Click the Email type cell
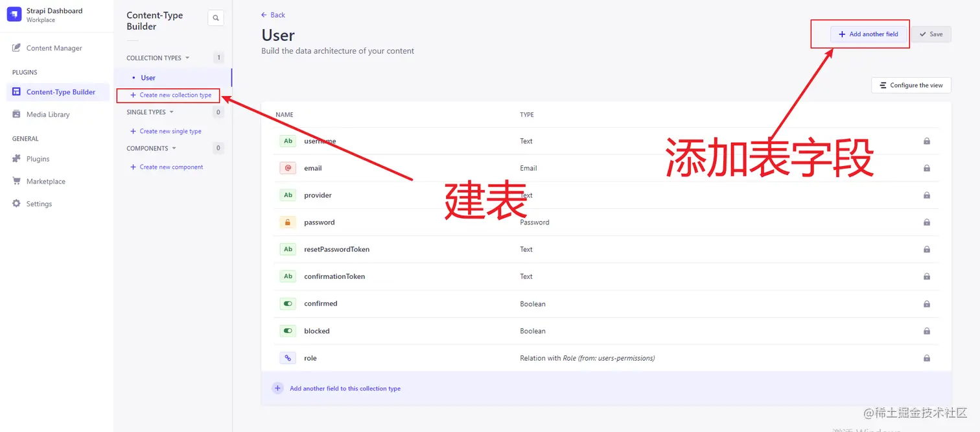The width and height of the screenshot is (980, 432). click(528, 168)
